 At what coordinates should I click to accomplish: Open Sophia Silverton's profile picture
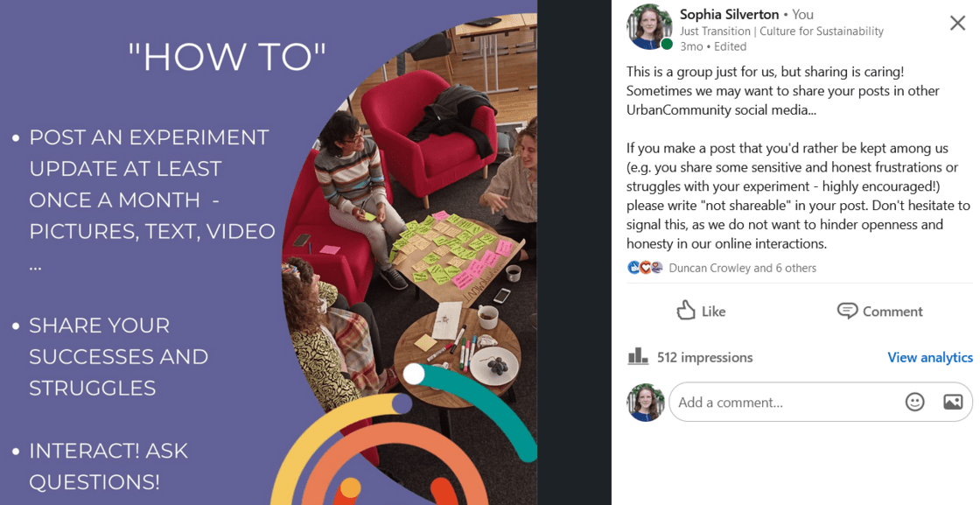tap(650, 26)
